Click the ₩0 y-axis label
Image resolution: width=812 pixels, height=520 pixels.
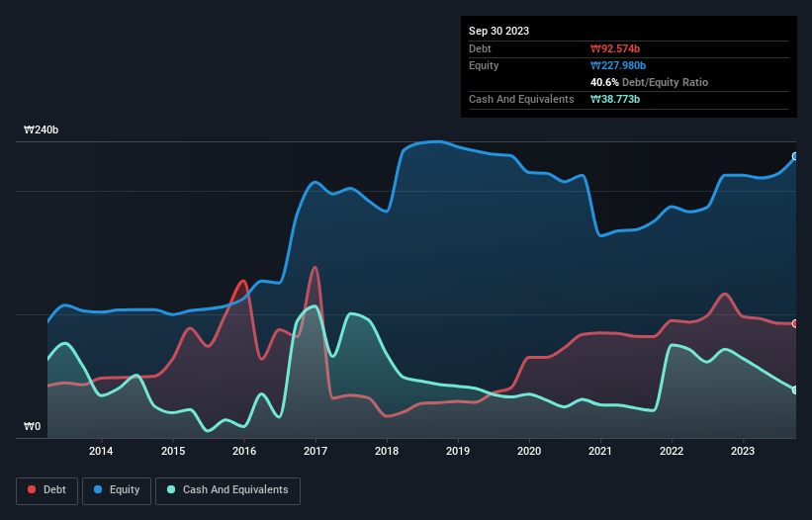(x=32, y=426)
